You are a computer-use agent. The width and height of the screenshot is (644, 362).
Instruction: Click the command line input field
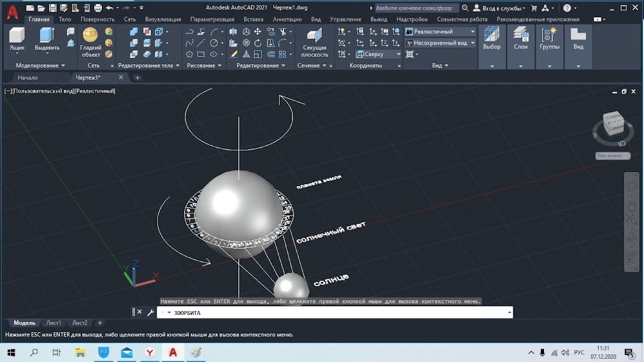click(x=334, y=313)
